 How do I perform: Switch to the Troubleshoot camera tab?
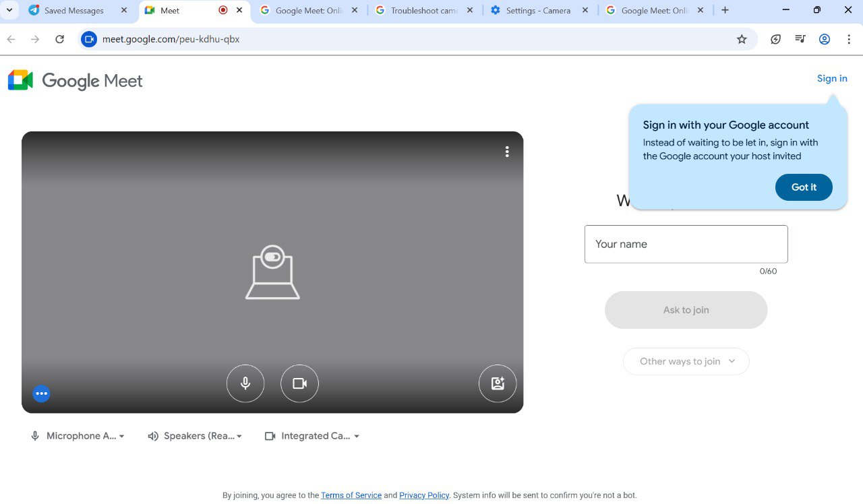click(x=425, y=10)
